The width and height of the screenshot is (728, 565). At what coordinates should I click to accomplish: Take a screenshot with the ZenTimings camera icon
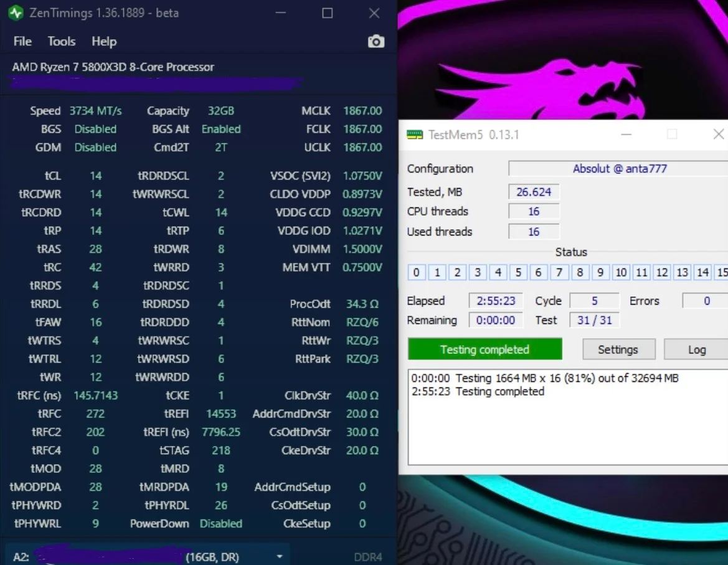pyautogui.click(x=376, y=41)
